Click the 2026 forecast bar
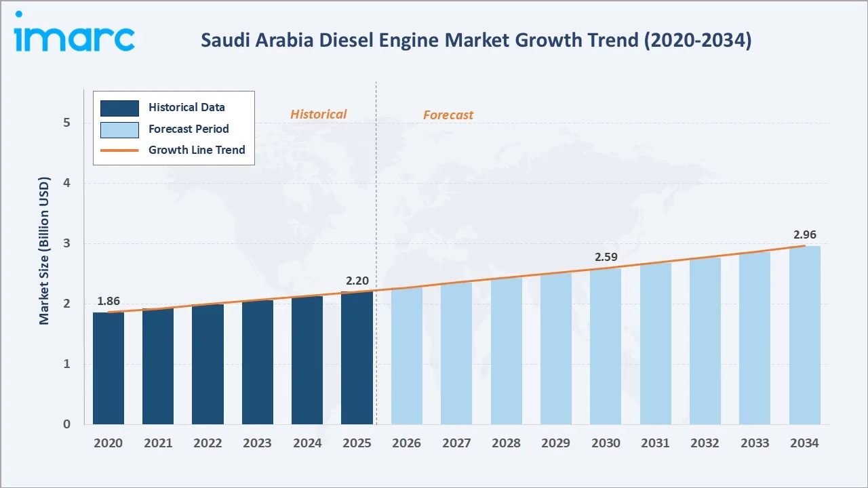The height and width of the screenshot is (488, 868). click(x=407, y=356)
